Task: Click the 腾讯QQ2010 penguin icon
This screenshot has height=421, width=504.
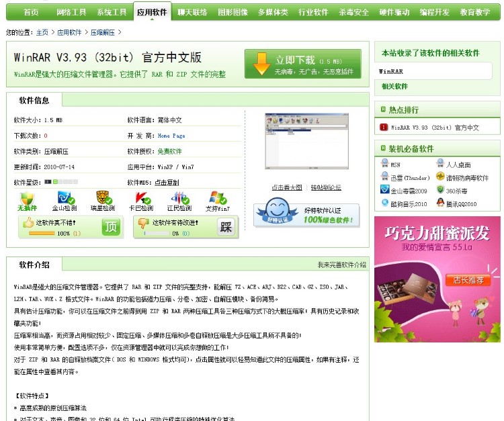Action: (440, 202)
